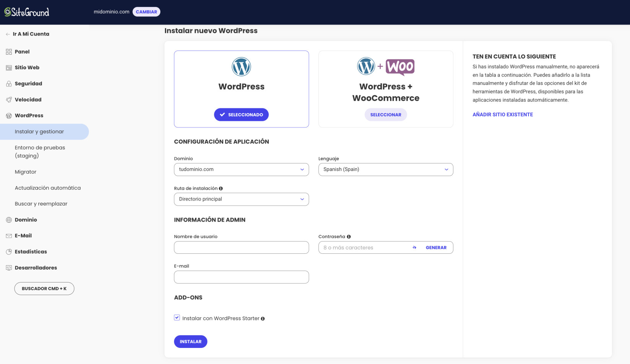
Task: Click the Panel grid icon in sidebar
Action: point(9,52)
